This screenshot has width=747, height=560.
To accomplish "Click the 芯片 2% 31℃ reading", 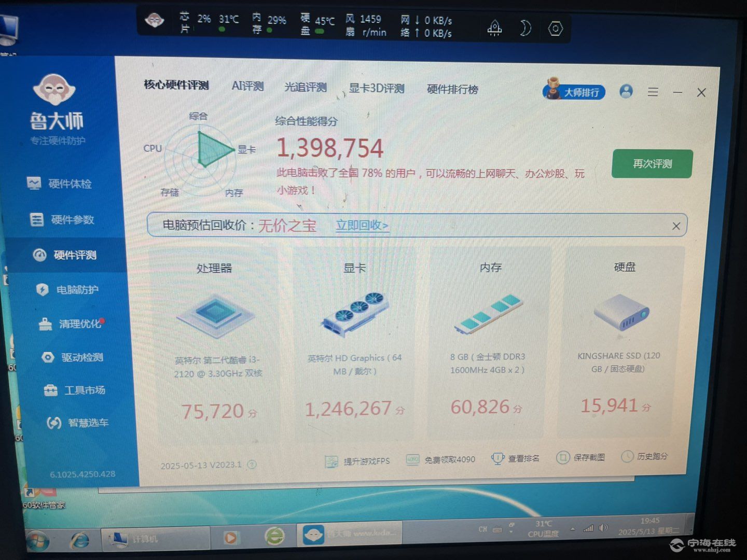I will pos(210,22).
